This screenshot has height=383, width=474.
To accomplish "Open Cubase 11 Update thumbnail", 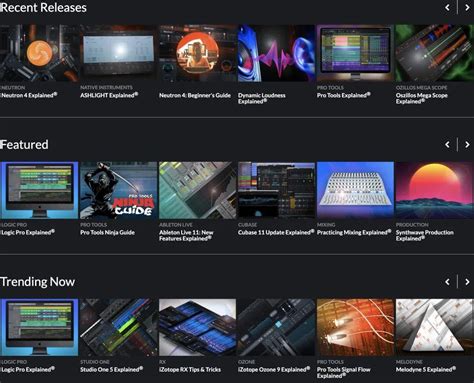I will coord(276,190).
